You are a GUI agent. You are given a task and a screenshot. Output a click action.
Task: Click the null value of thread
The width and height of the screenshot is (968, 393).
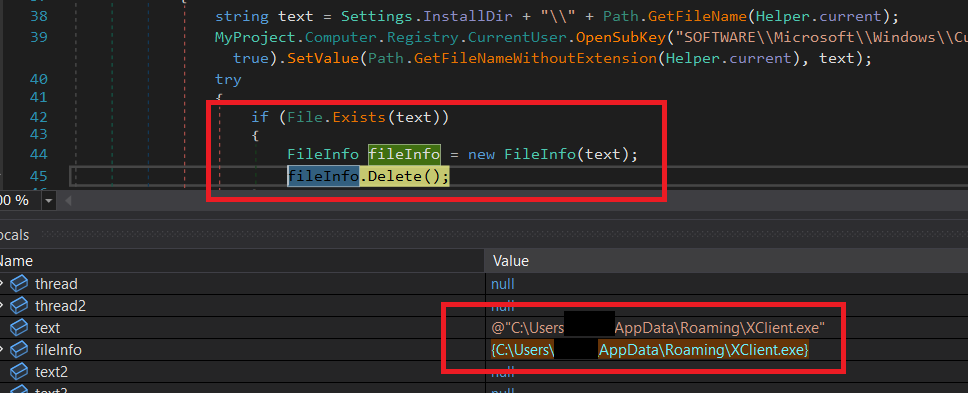503,284
